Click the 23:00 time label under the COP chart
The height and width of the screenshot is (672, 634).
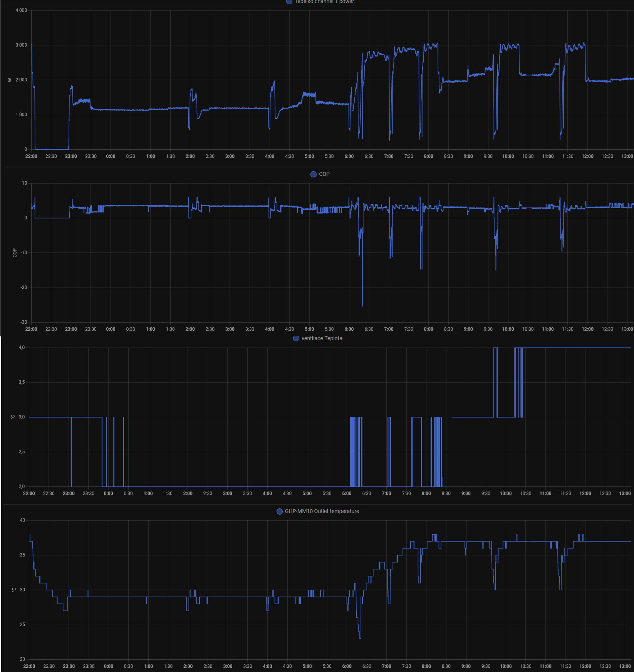(71, 329)
